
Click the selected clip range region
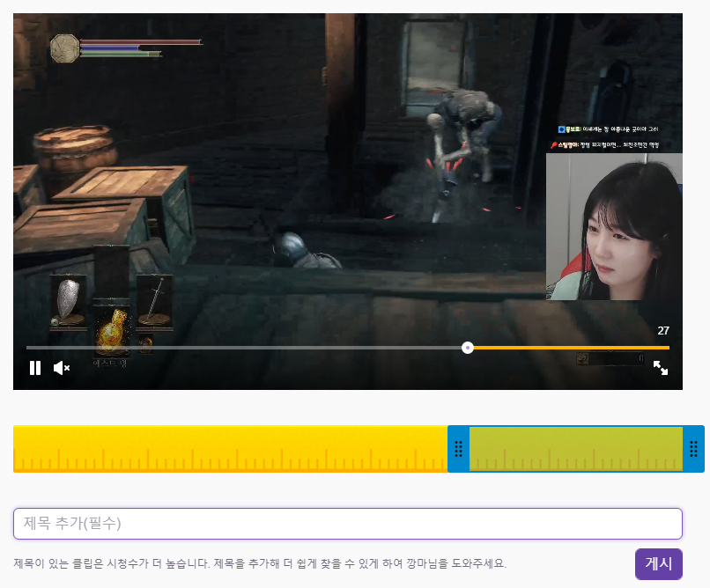pyautogui.click(x=576, y=449)
